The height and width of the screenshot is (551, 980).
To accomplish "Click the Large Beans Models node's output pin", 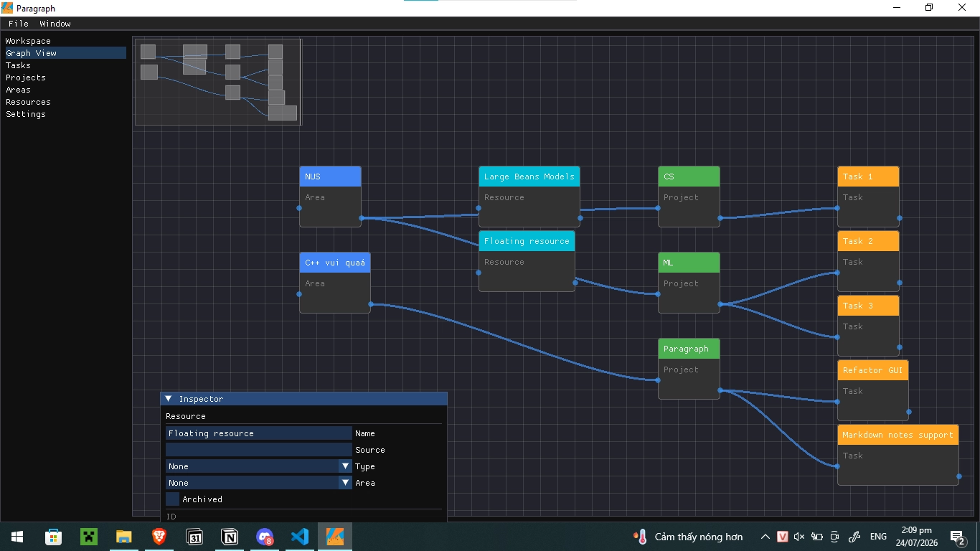I will pyautogui.click(x=580, y=217).
